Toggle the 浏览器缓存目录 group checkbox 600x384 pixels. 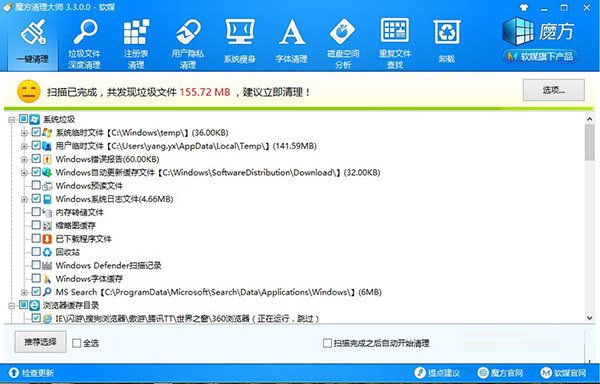pyautogui.click(x=23, y=305)
